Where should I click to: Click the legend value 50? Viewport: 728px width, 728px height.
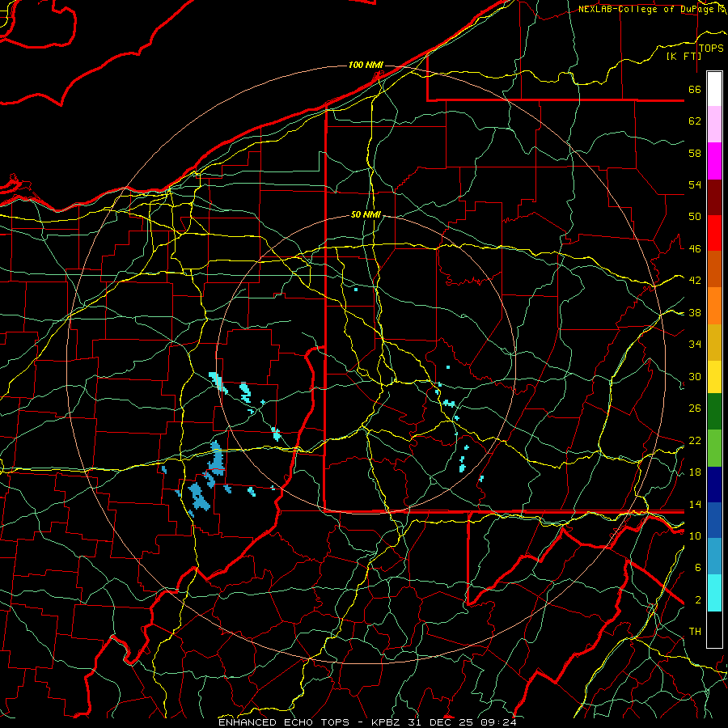695,217
